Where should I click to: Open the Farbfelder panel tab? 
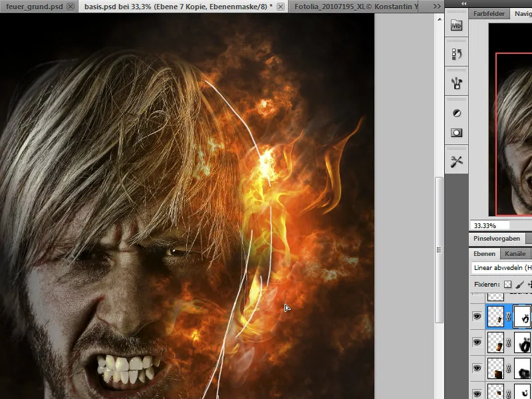489,13
